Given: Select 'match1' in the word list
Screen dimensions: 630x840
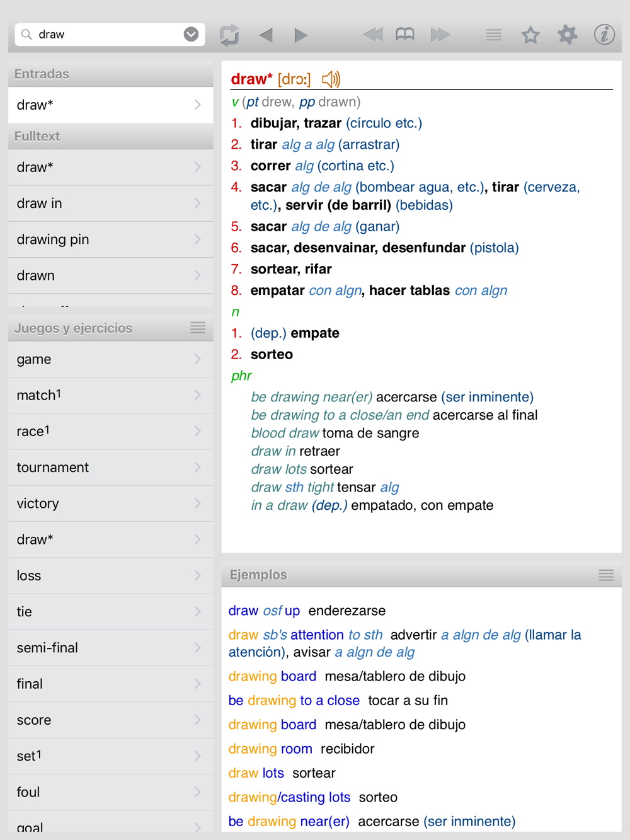Looking at the screenshot, I should pyautogui.click(x=111, y=395).
